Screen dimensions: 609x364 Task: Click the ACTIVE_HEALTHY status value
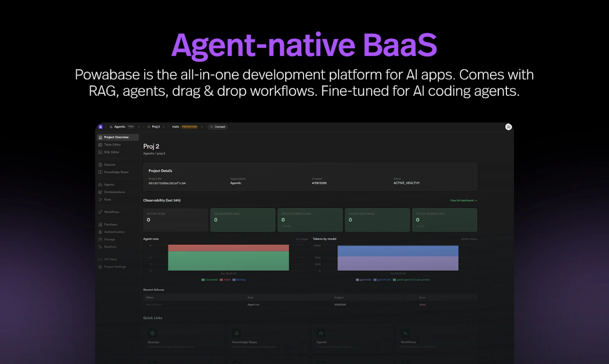click(407, 183)
